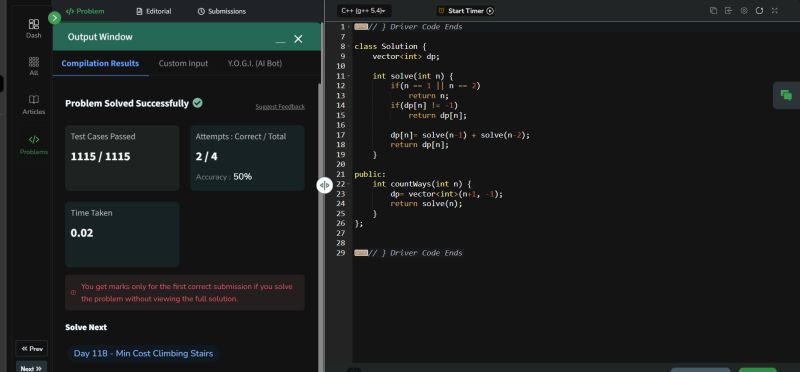
Task: Click the success checkmark beside Problem Solved
Action: click(x=197, y=103)
